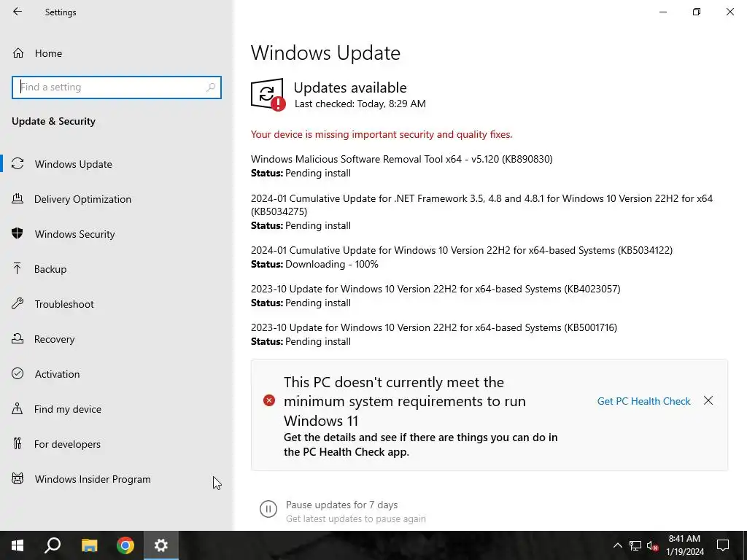Open the Home icon in sidebar
The image size is (747, 560).
[x=18, y=52]
